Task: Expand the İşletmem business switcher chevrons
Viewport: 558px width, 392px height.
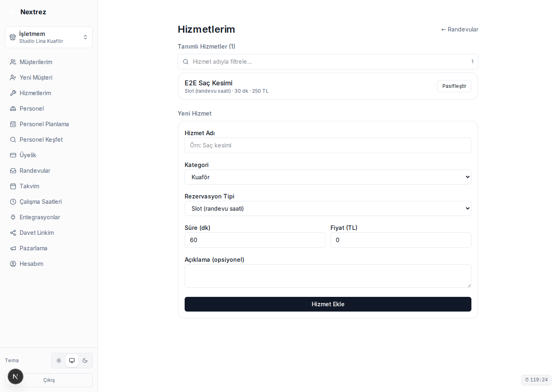Action: (x=85, y=37)
